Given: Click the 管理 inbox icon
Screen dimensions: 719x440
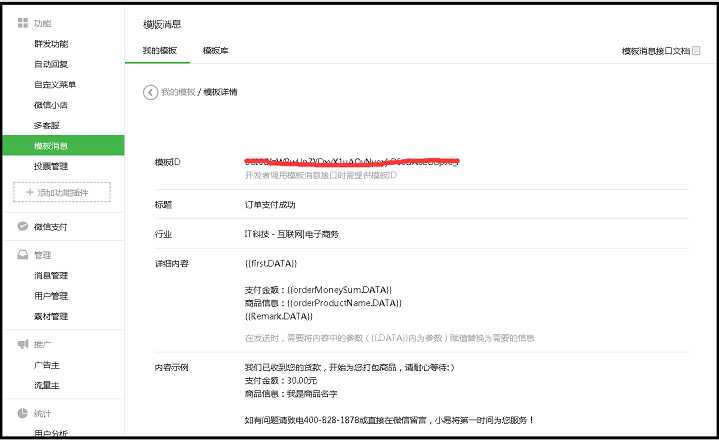Looking at the screenshot, I should coord(22,255).
